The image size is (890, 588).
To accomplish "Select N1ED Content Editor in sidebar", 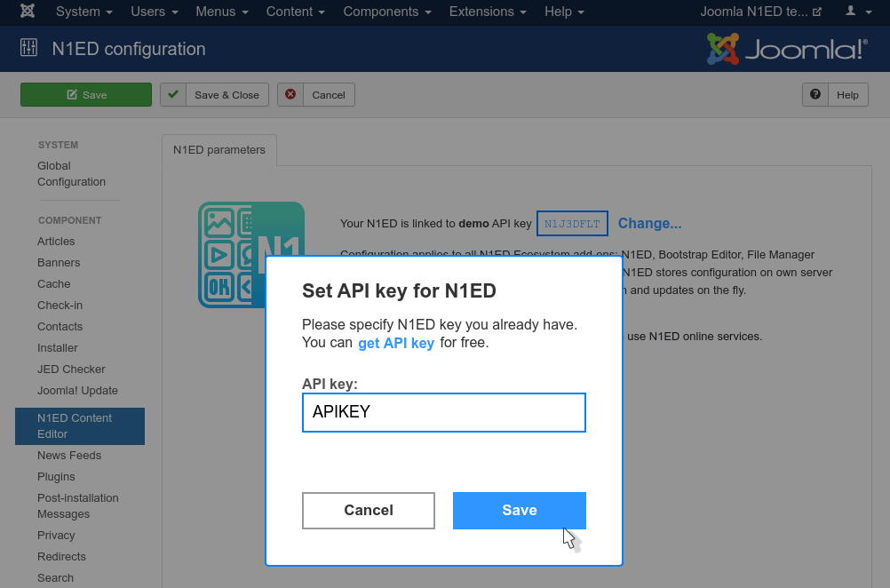I will tap(80, 426).
